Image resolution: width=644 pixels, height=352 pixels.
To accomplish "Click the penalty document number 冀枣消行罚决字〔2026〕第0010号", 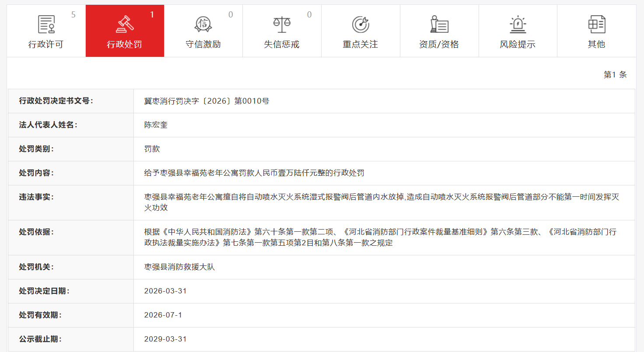I will coord(206,101).
